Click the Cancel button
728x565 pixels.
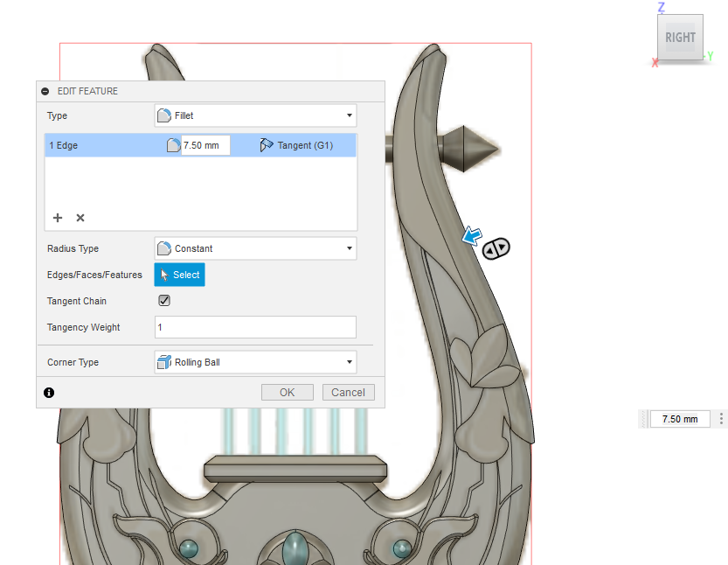pyautogui.click(x=348, y=393)
